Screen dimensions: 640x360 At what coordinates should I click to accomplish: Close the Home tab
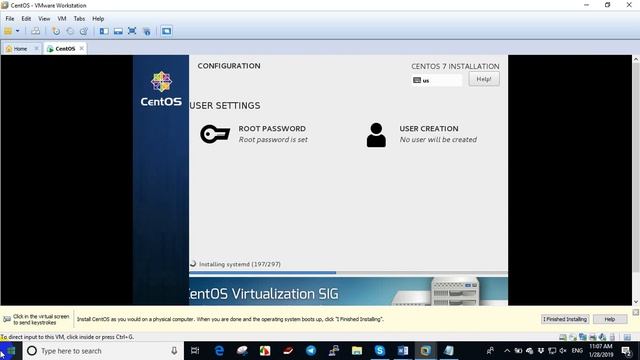click(x=36, y=49)
